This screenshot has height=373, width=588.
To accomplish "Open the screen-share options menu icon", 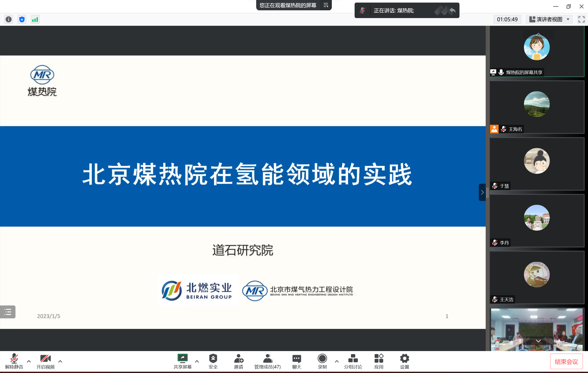I will [326, 5].
